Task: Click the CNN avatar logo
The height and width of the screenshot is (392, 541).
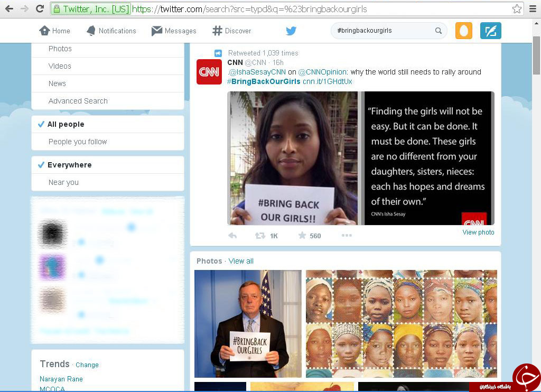Action: click(209, 72)
